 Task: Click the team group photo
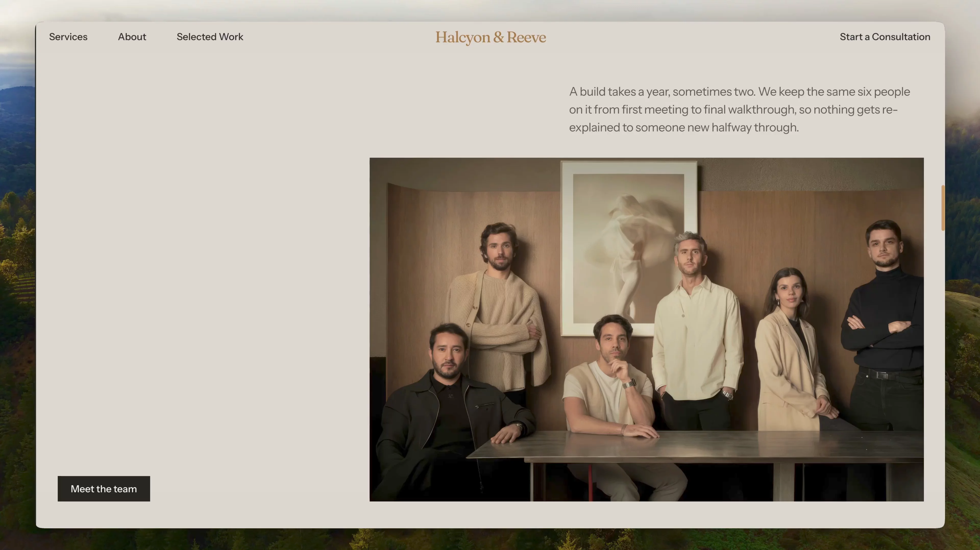[646, 329]
